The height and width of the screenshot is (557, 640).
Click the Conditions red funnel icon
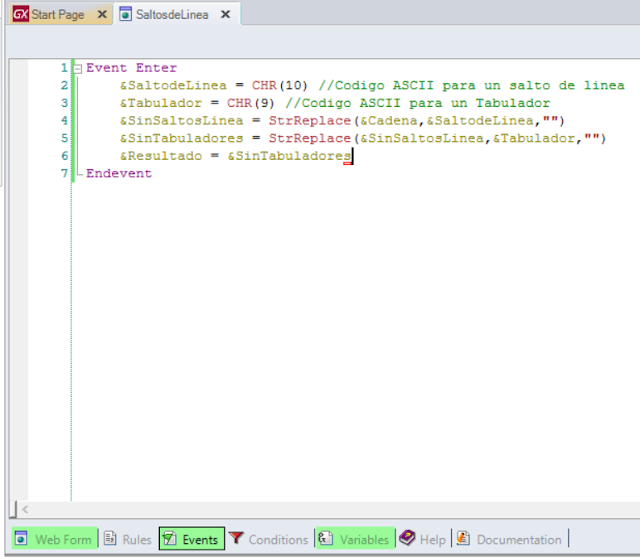236,538
